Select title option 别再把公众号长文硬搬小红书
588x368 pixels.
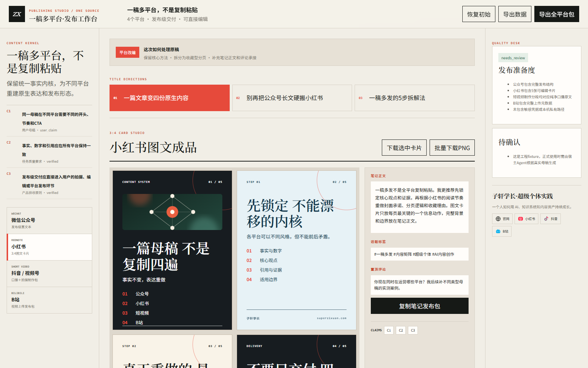[292, 98]
